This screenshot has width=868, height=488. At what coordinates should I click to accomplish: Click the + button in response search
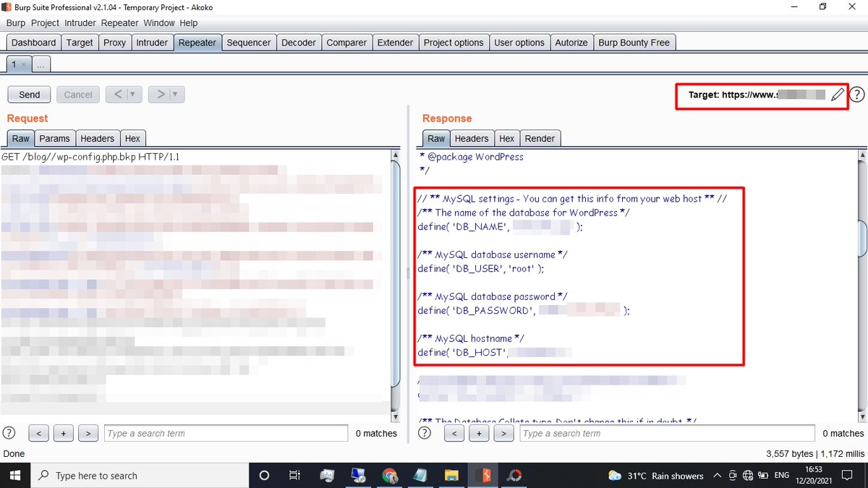[x=479, y=433]
